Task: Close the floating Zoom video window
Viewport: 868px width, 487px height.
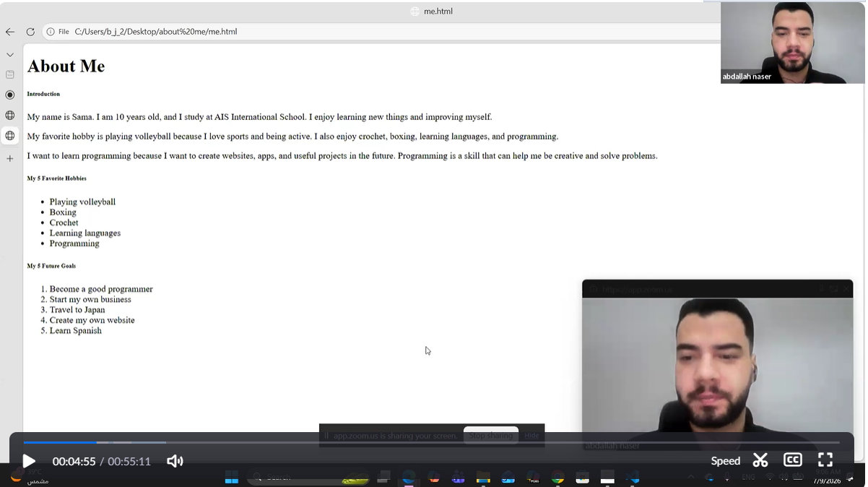Action: (846, 289)
